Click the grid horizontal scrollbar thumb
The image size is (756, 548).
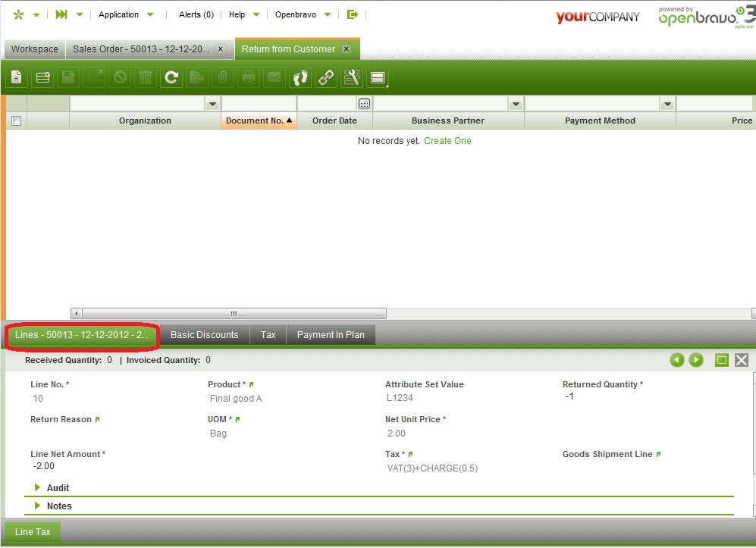(x=234, y=314)
